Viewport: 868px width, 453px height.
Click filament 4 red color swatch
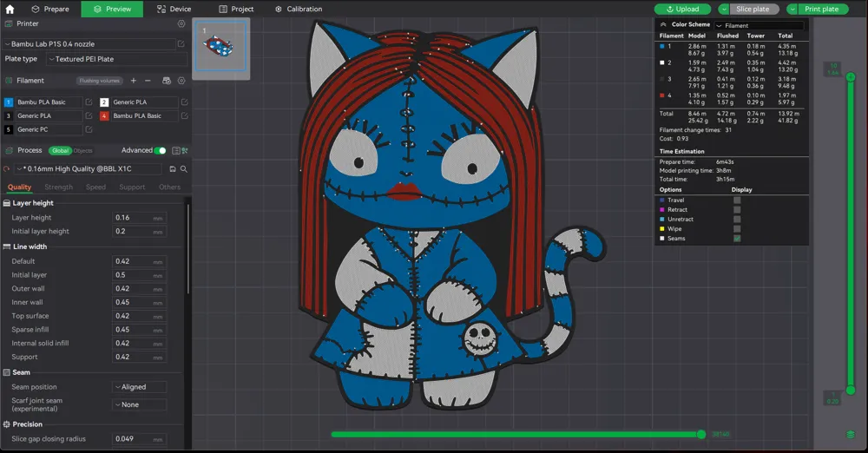pyautogui.click(x=104, y=115)
